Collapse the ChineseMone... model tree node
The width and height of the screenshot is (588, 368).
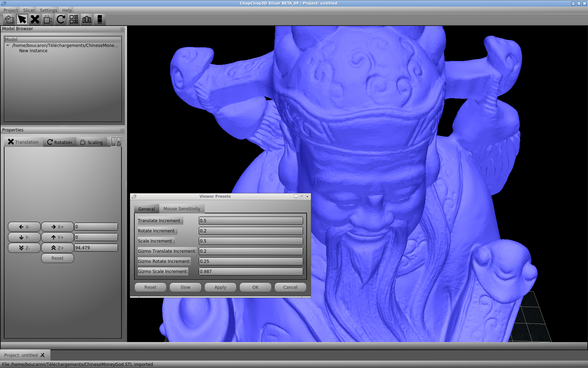coord(8,46)
